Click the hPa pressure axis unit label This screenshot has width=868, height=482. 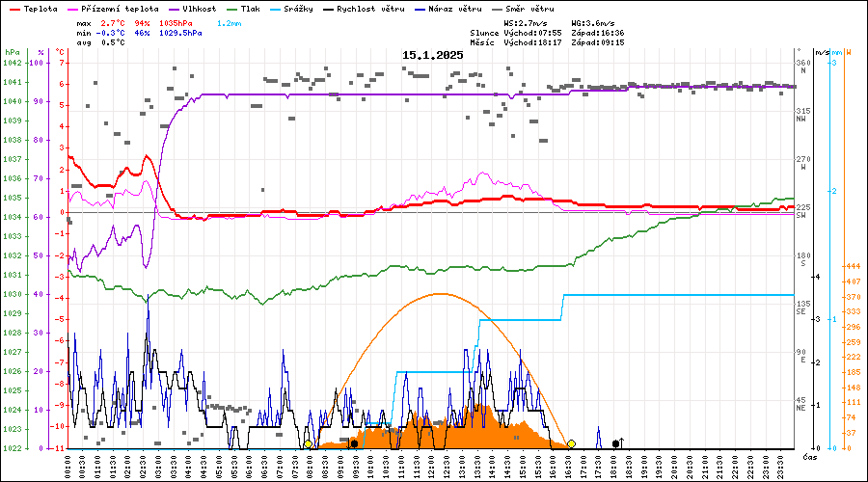click(x=12, y=52)
